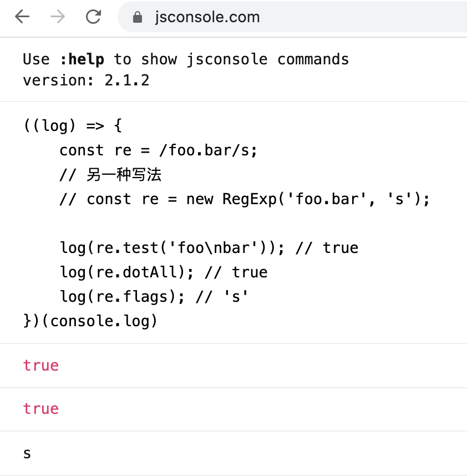
Task: Click the 'Use :help to show' intro message
Action: (x=186, y=59)
